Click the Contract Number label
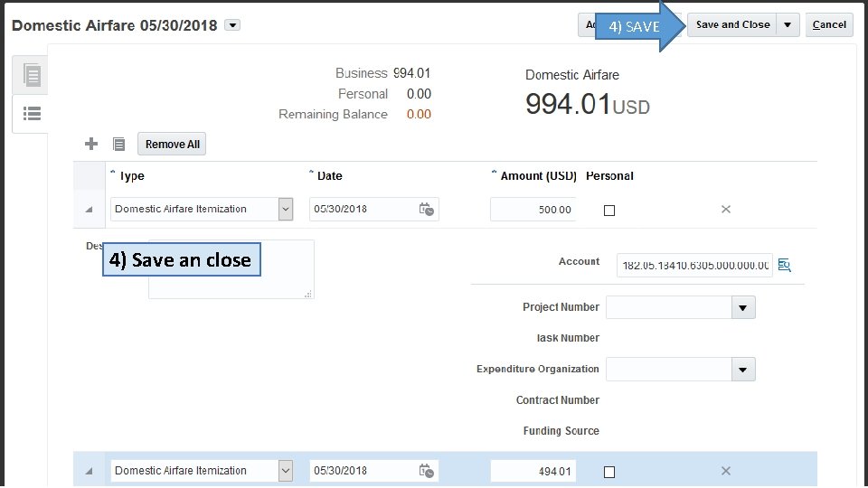 point(558,400)
